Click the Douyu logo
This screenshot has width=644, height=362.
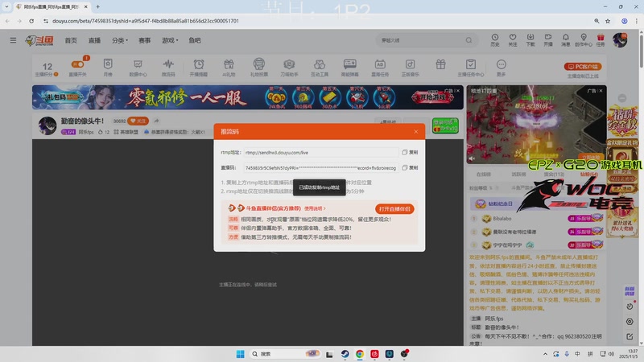39,40
